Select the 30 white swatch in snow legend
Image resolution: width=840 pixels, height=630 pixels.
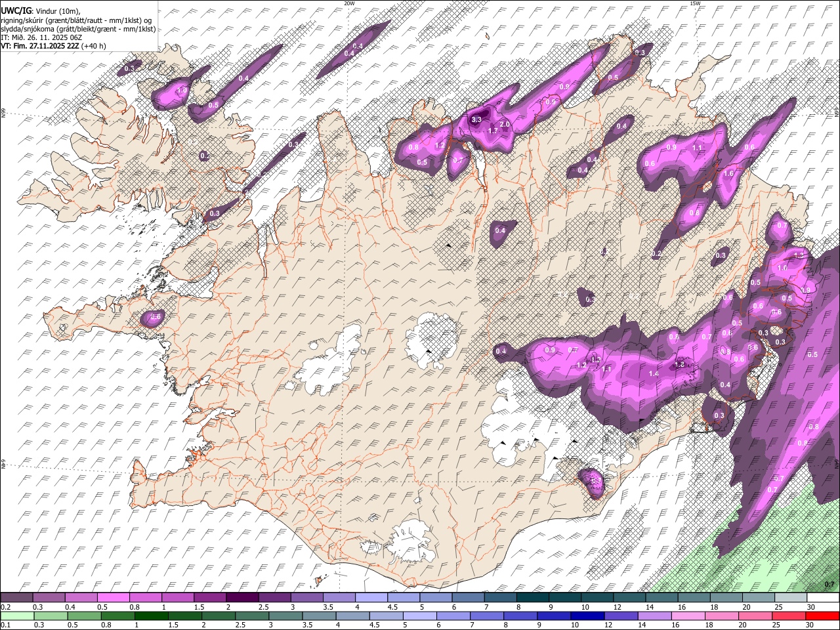coord(823,597)
